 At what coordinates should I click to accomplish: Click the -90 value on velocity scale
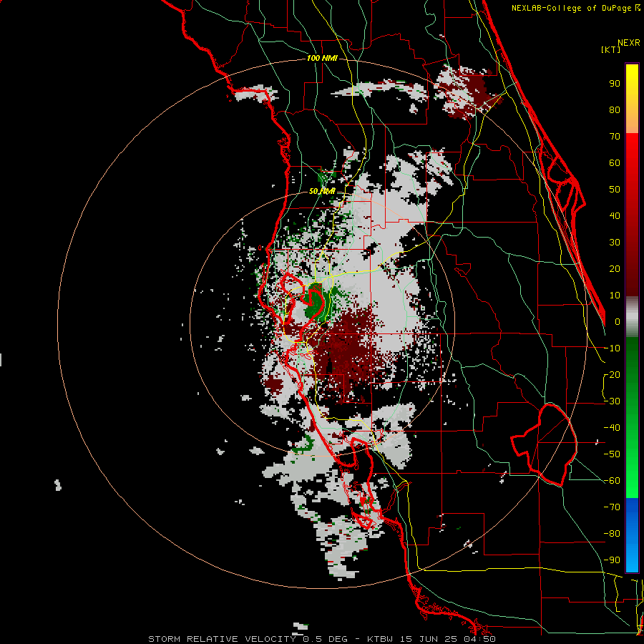[x=612, y=560]
